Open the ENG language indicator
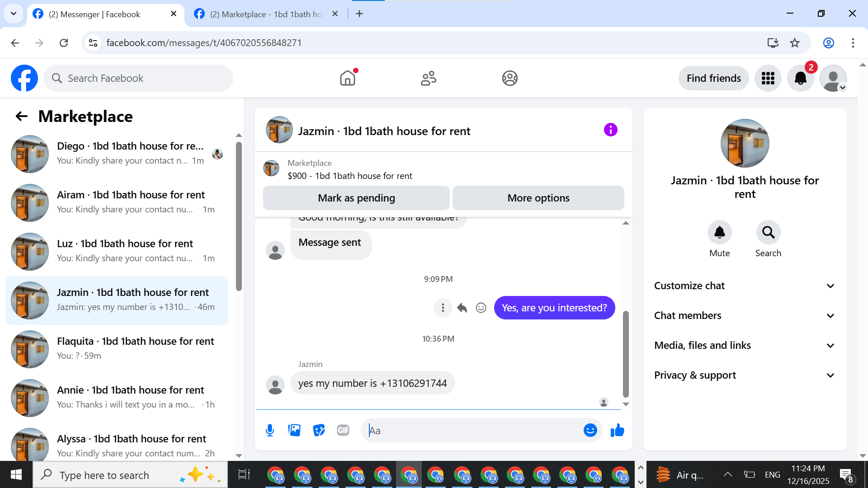The height and width of the screenshot is (488, 868). tap(772, 474)
